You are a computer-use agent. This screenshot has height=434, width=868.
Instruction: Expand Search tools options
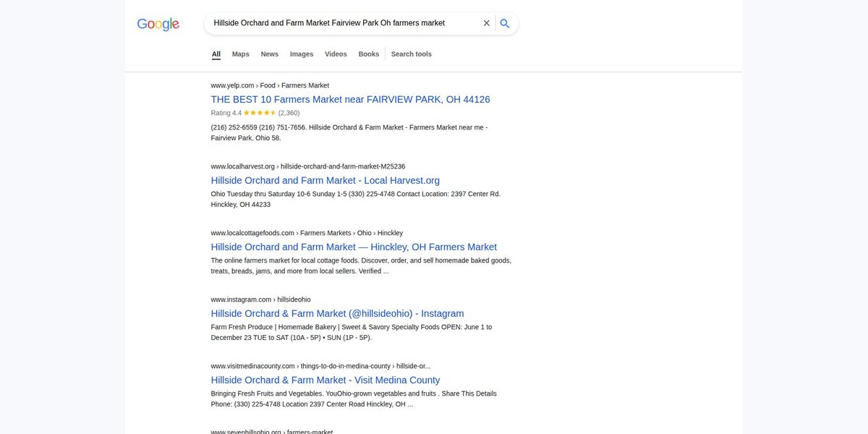(x=412, y=54)
